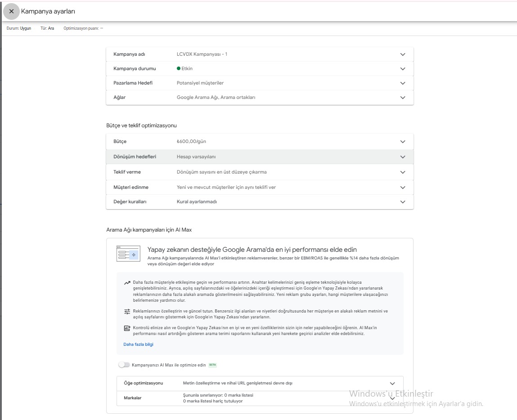The width and height of the screenshot is (517, 420).
Task: Click Arama Ağı kampanyaları için AI Max heading
Action: click(x=148, y=230)
